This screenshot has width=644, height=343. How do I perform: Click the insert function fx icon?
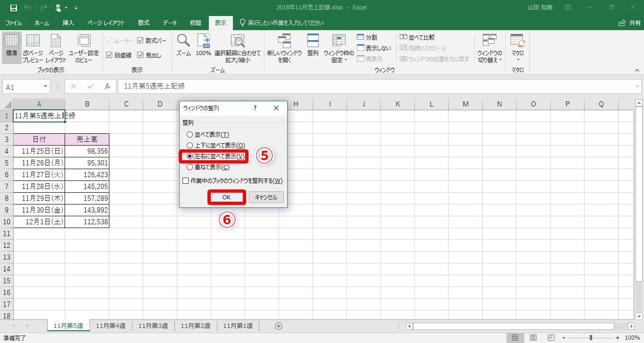tap(107, 87)
